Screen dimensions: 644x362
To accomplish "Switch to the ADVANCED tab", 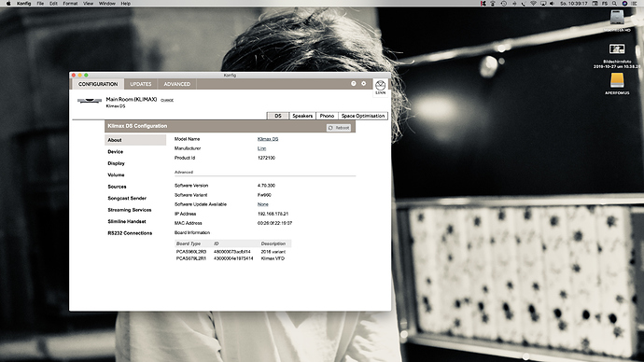I will tap(177, 84).
